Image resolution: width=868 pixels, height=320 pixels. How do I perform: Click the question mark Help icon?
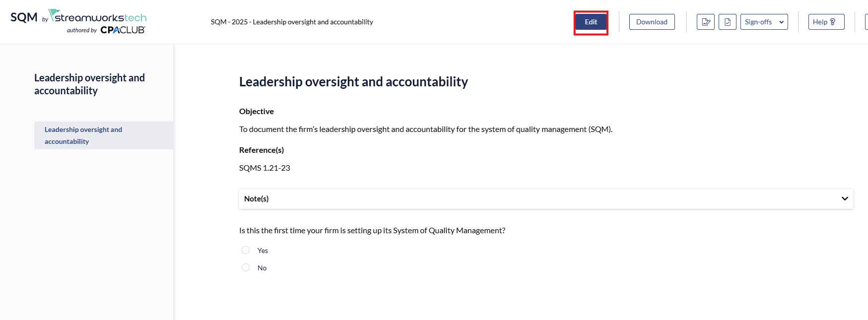point(833,22)
